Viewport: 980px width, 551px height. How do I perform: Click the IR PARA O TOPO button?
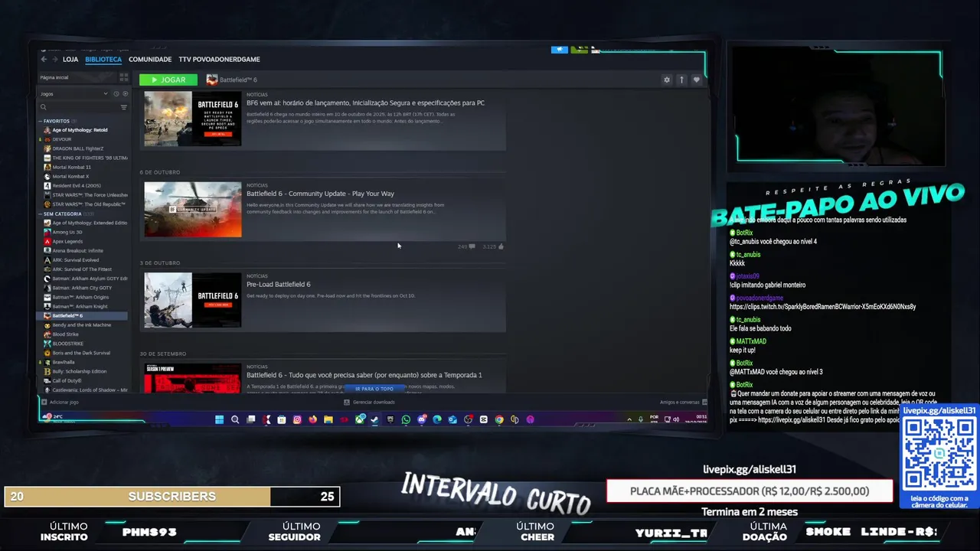[x=374, y=389]
